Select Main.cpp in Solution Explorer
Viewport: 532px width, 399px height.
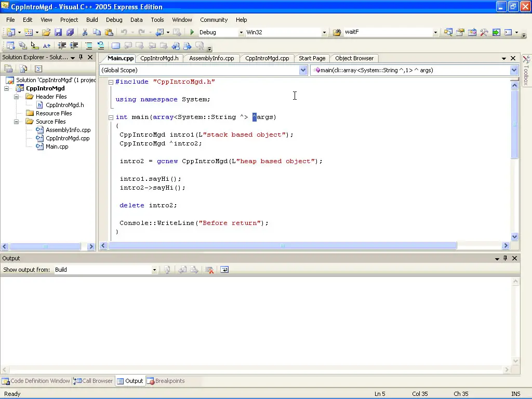(x=57, y=147)
